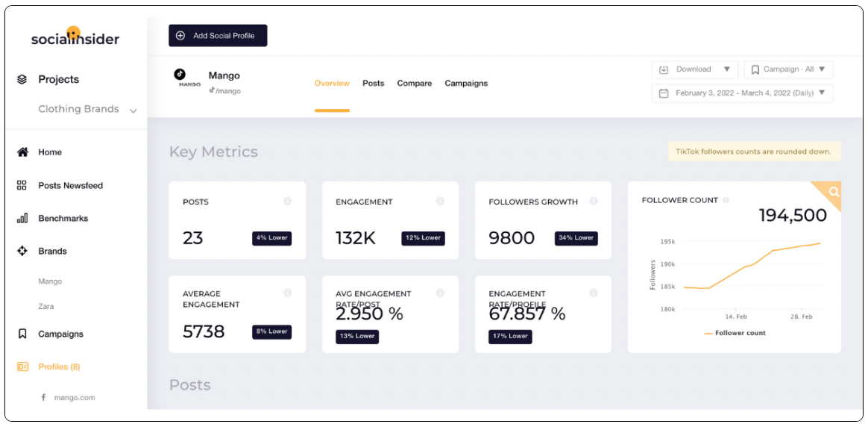Click the 17% Lower badge
Screen dimensions: 868x427
pos(510,337)
